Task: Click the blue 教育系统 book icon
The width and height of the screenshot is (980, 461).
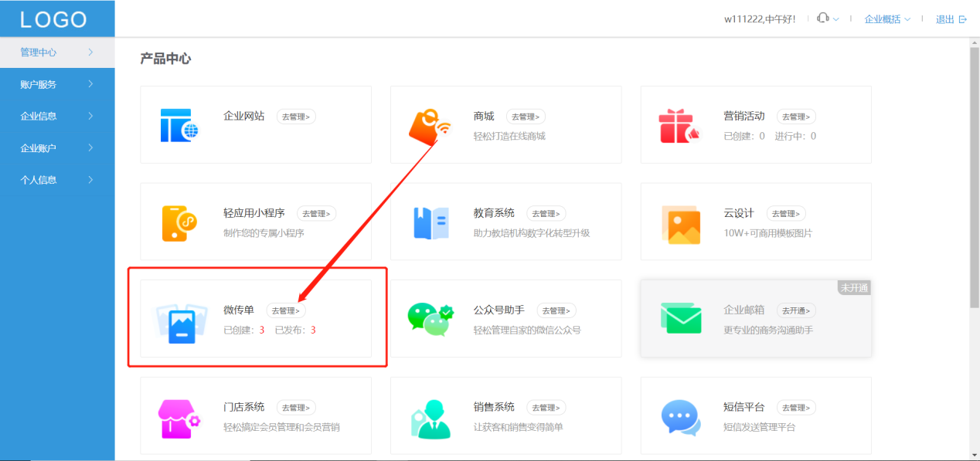Action: click(430, 221)
